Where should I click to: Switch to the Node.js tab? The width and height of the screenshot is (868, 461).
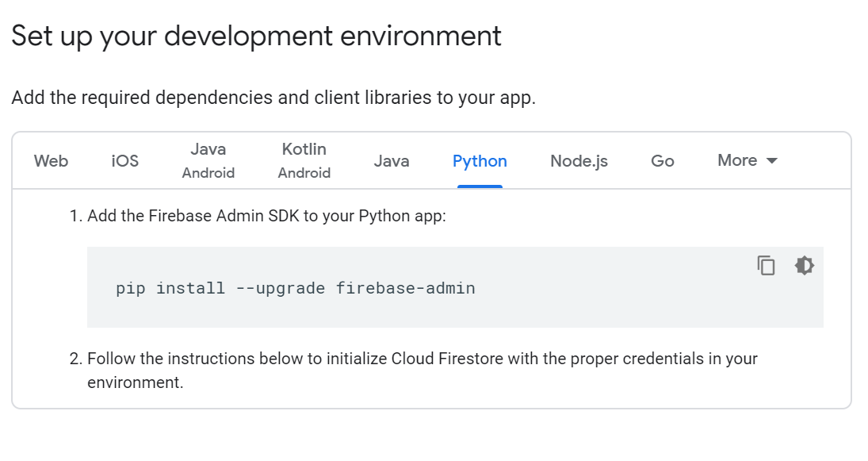579,161
